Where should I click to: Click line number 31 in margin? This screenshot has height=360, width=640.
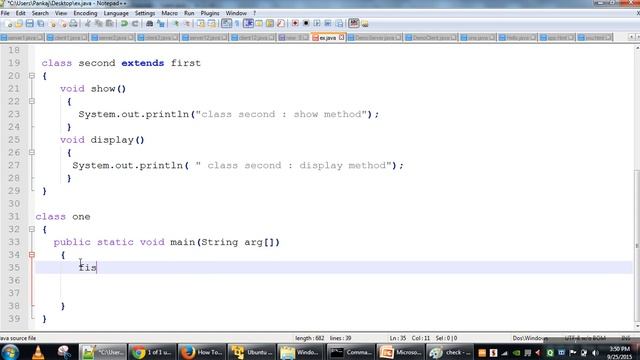tap(14, 216)
